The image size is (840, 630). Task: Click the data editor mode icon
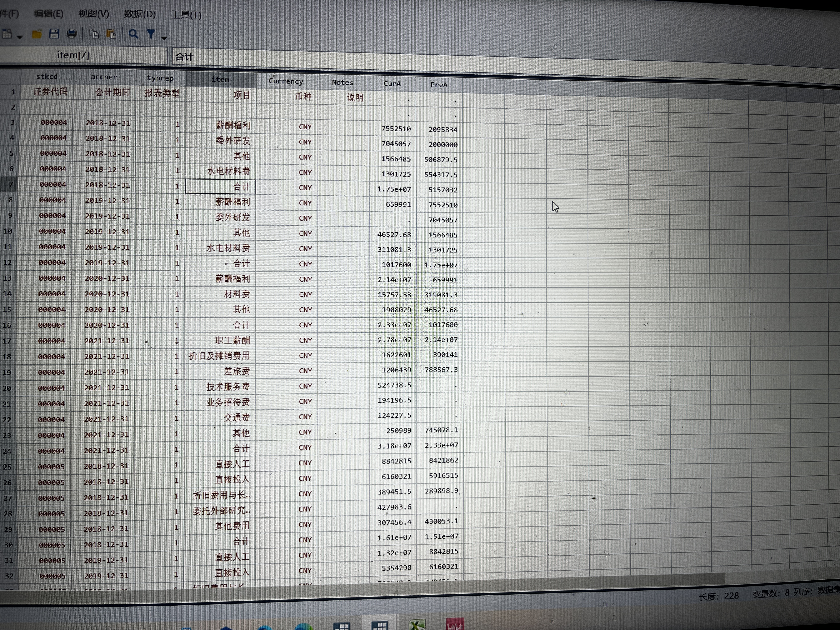pos(7,34)
